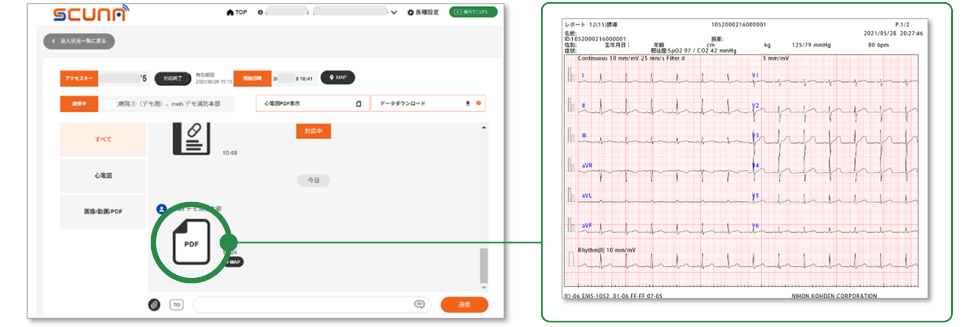Expand the account dropdown chevron in header
980x327 pixels.
[x=394, y=12]
